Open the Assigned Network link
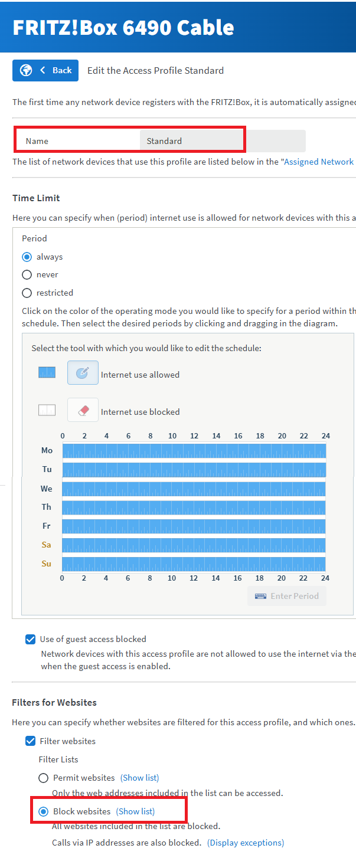Screen dimensions: 356x868 click(319, 162)
